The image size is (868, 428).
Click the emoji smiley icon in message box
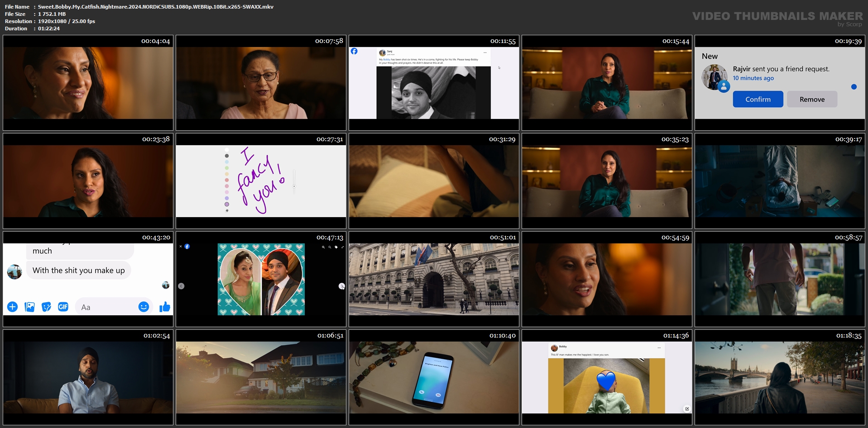[144, 307]
